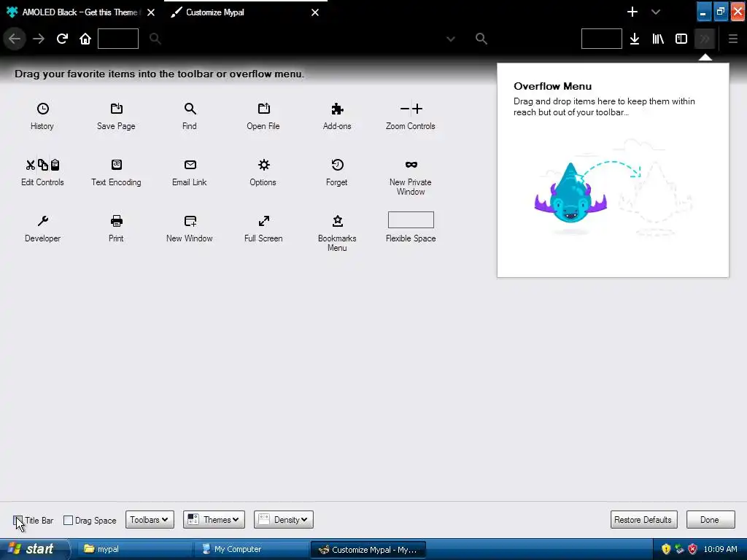Close the Customize Mypal tab
The width and height of the screenshot is (747, 560).
[x=315, y=12]
